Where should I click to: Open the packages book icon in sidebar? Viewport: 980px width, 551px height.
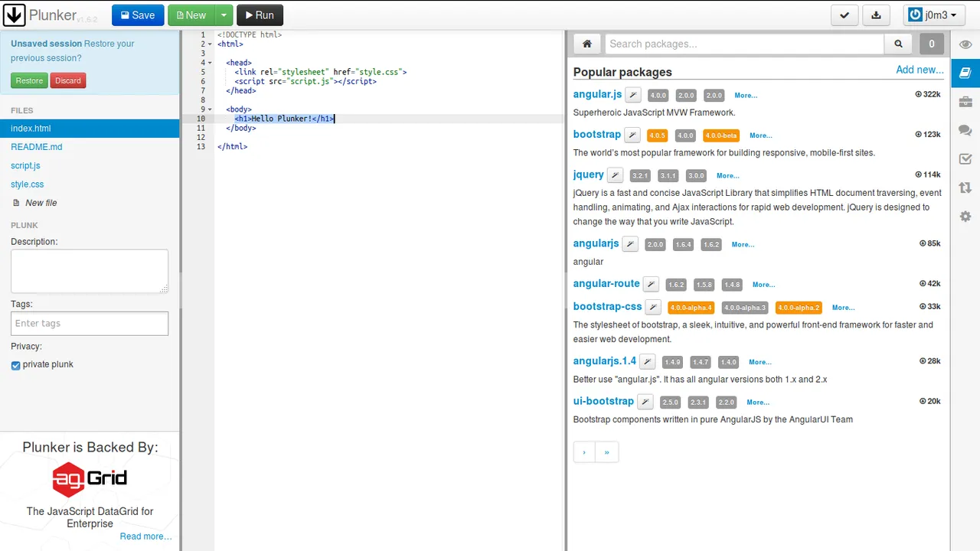(965, 73)
